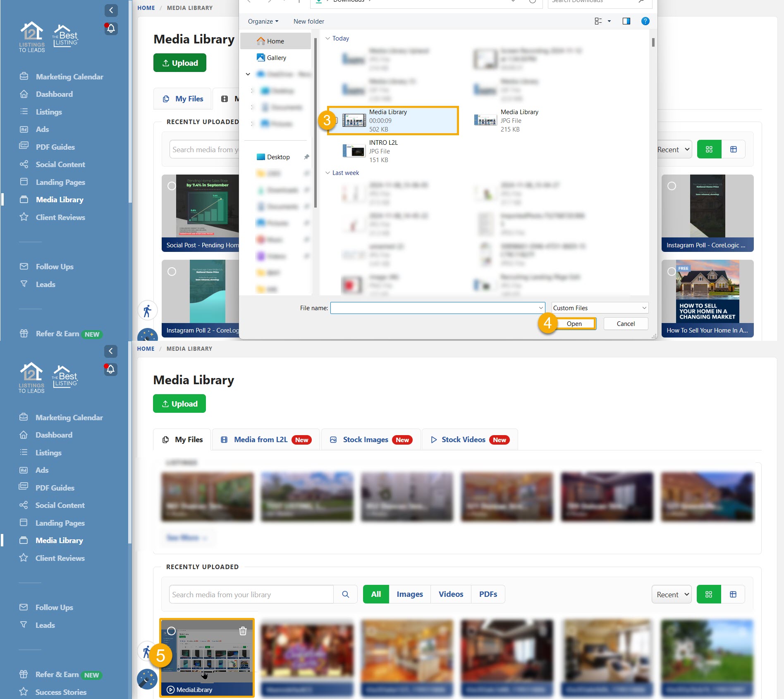
Task: Open the Recent sort order dropdown
Action: 671,594
